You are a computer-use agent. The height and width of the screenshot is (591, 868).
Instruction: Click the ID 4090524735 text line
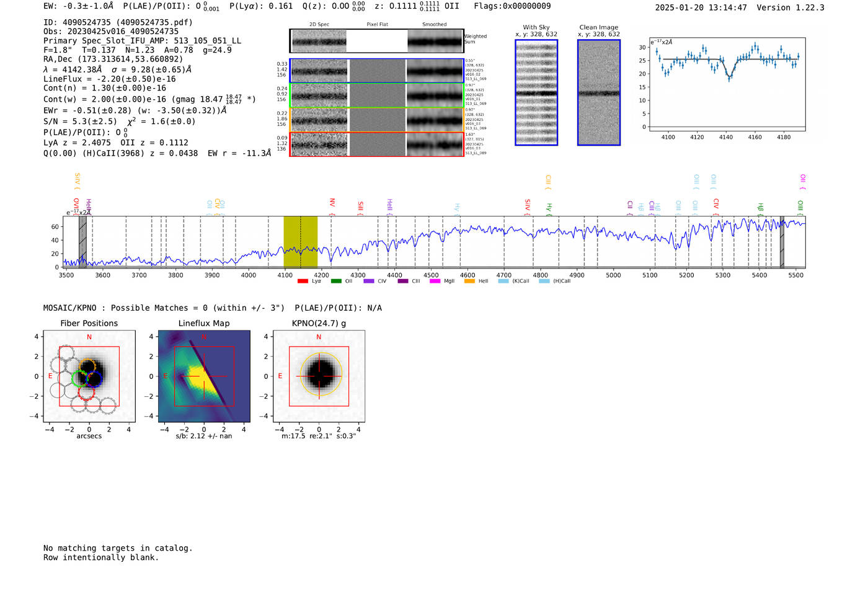tap(118, 22)
